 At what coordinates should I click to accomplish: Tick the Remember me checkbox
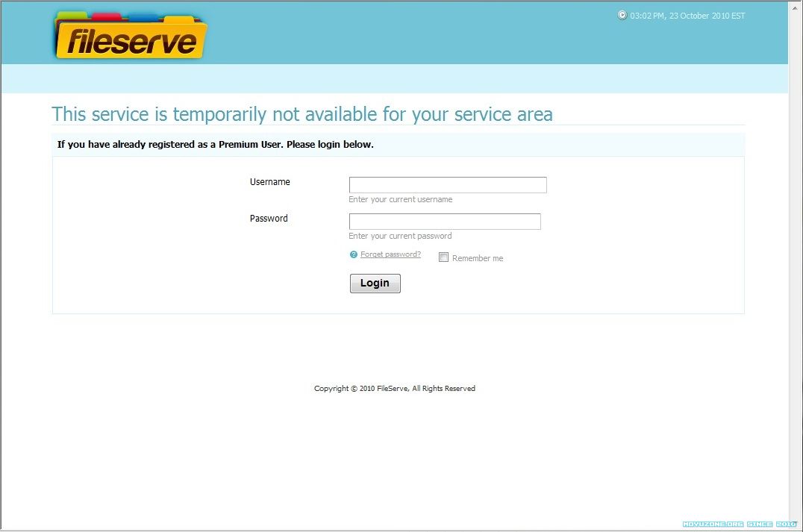coord(443,257)
